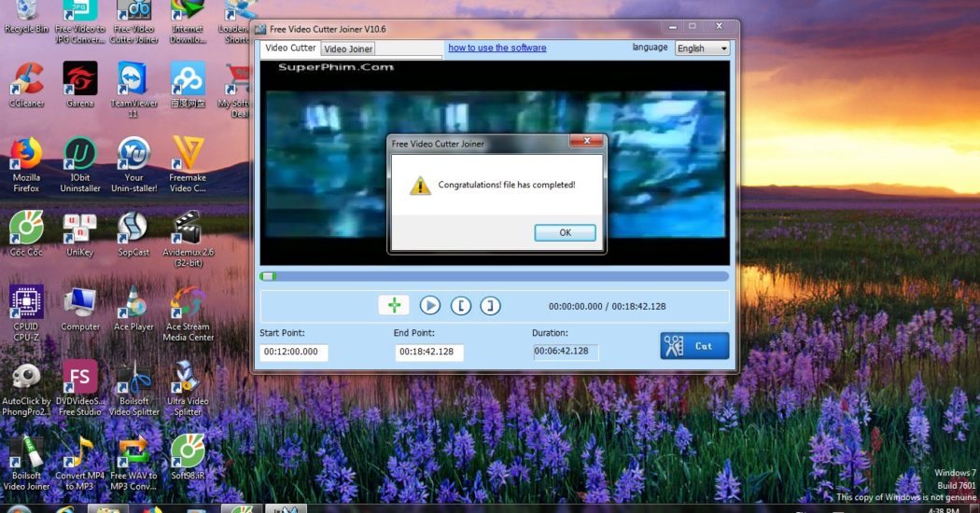Click OK in the Congratulations dialog
The image size is (980, 513).
(x=565, y=232)
